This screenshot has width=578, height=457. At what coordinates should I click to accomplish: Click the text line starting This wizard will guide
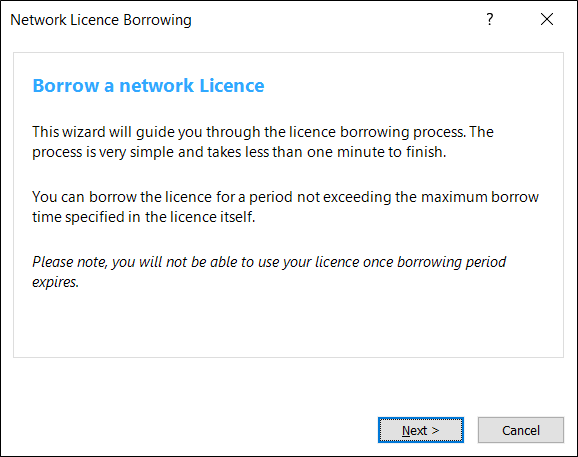coord(263,132)
